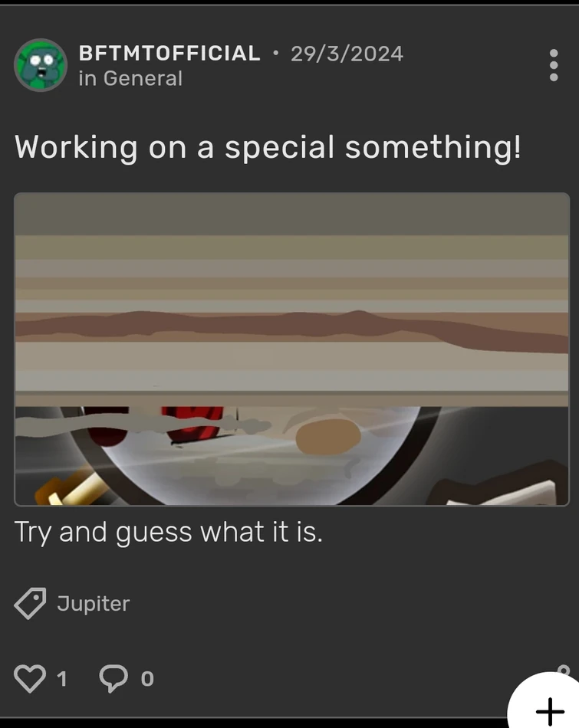
Task: Open the Jupiter artwork image preview
Action: 292,349
